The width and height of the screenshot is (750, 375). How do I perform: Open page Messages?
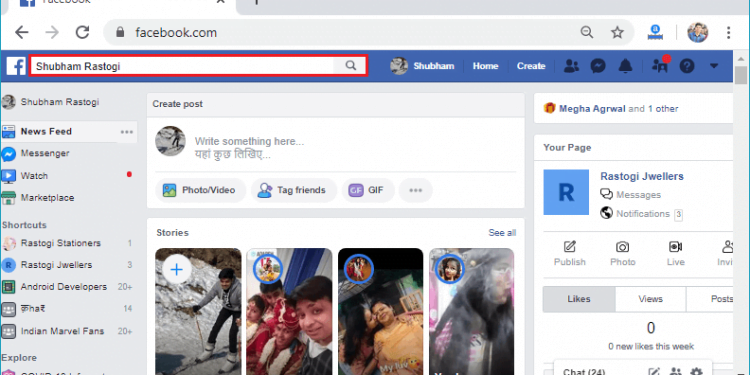point(630,195)
